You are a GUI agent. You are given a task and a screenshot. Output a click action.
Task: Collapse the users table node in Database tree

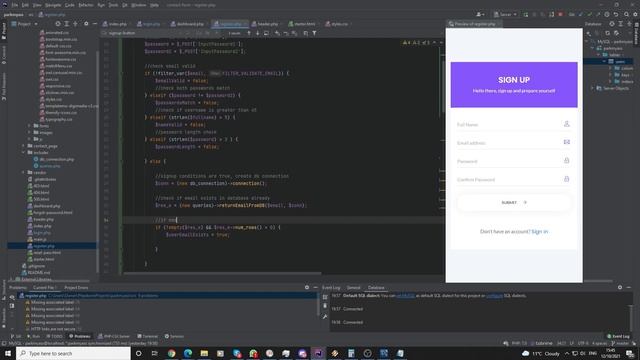click(605, 61)
